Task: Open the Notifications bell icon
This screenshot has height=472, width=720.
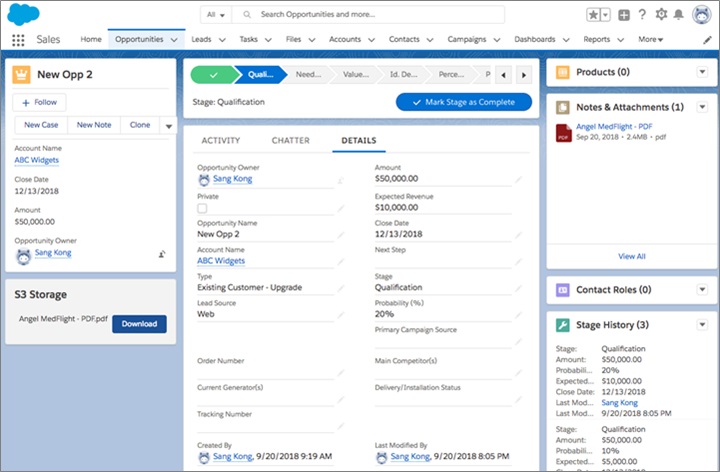Action: point(678,15)
